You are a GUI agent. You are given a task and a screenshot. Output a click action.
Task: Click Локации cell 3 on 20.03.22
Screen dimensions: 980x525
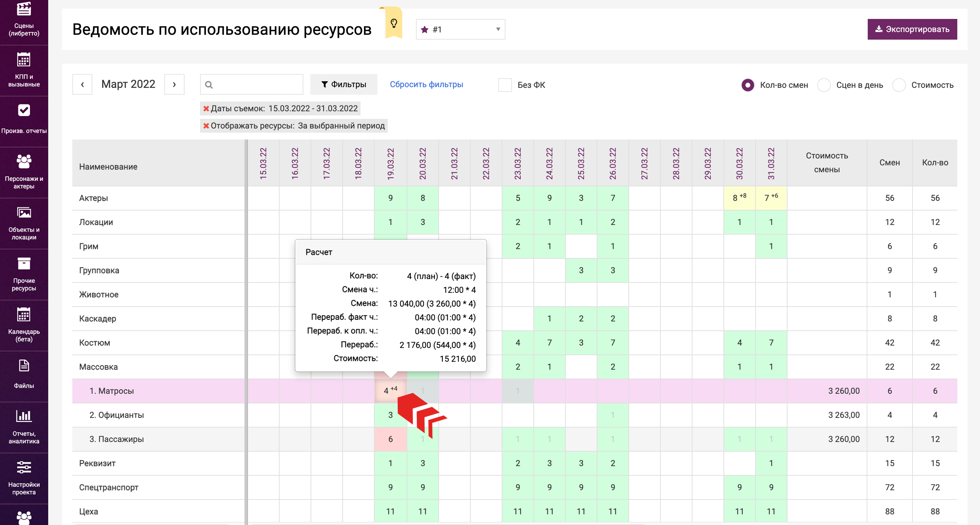422,222
